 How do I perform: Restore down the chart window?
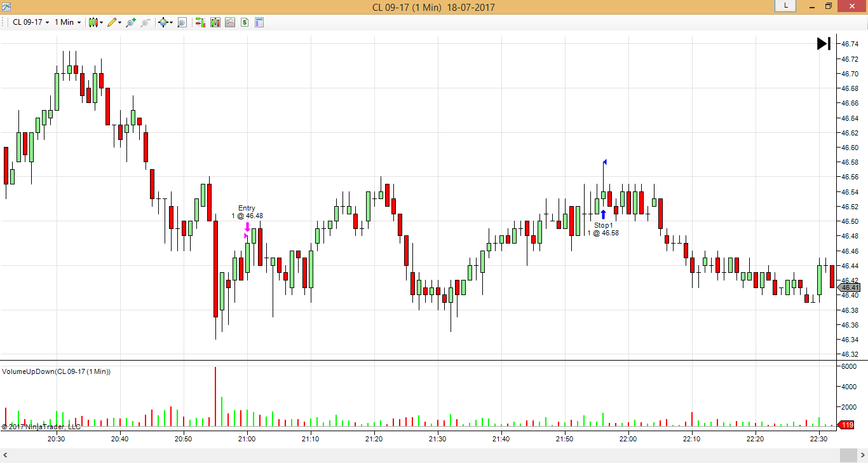(x=829, y=6)
